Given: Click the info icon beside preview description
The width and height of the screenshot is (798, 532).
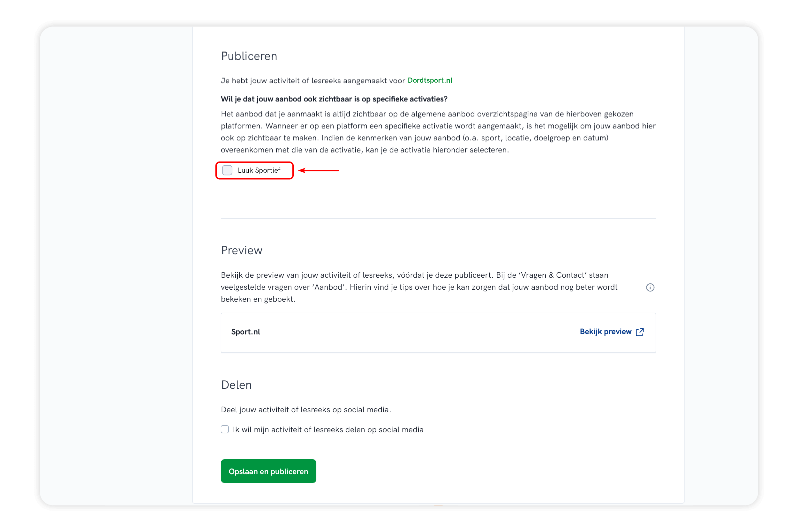Looking at the screenshot, I should pos(650,287).
